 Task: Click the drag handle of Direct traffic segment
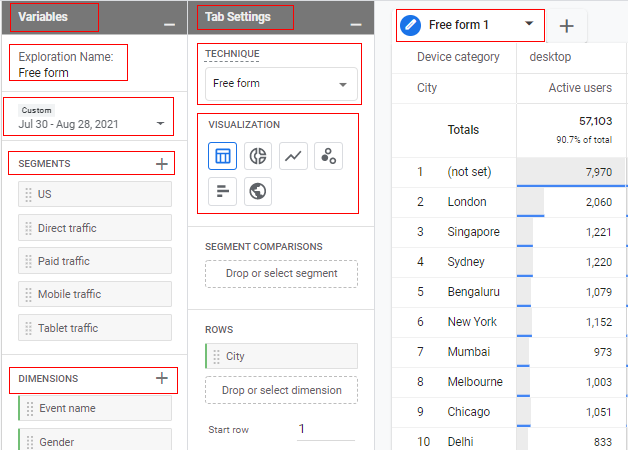28,228
